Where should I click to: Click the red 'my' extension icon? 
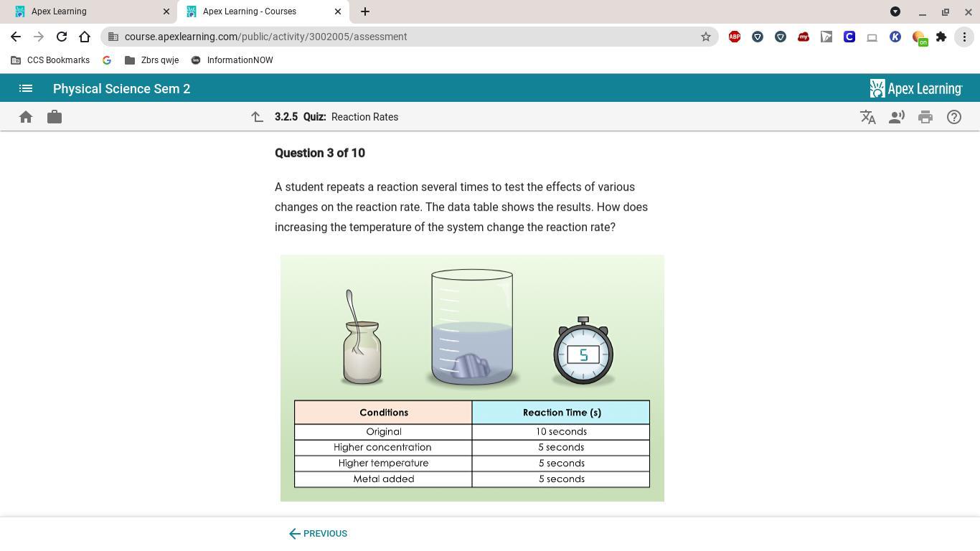tap(804, 37)
